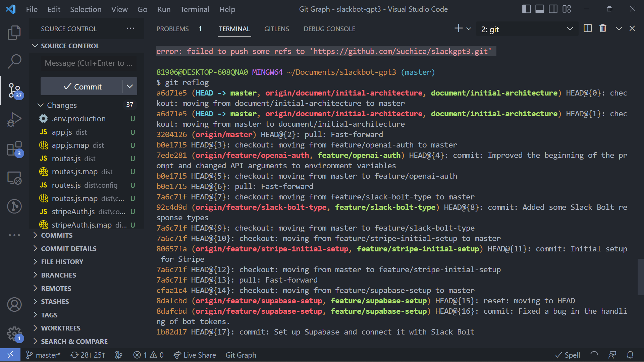Screen dimensions: 644x362
Task: Open Manage gear icon in activity bar
Action: pos(15,334)
